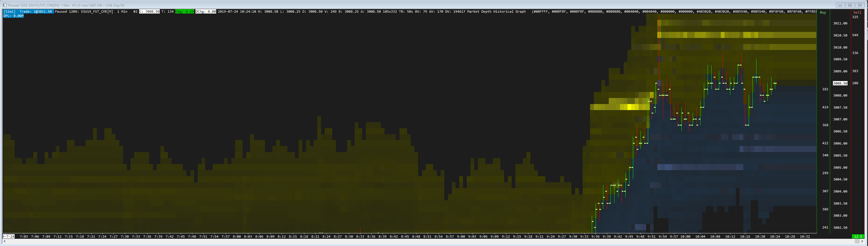Click the sell depth quantity 383

coord(855,71)
